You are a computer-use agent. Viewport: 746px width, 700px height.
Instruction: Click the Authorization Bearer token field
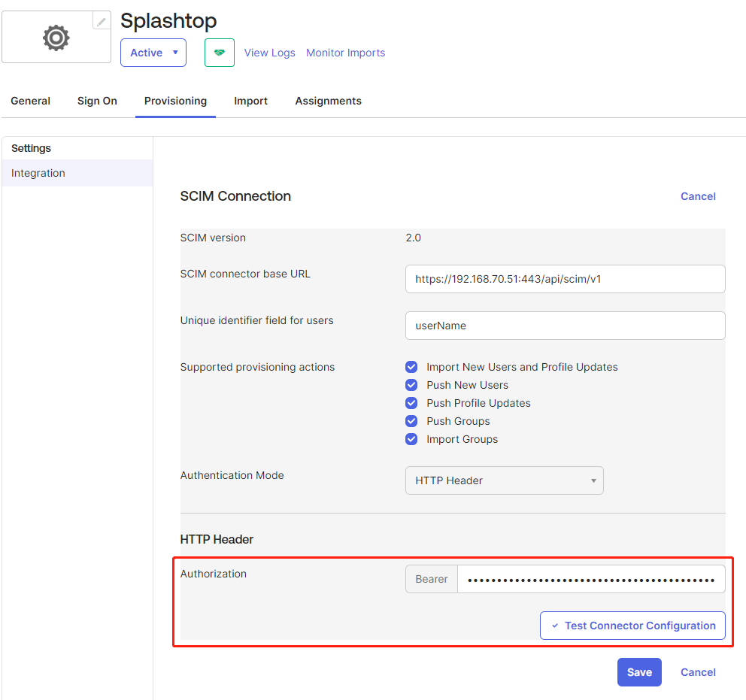point(591,579)
